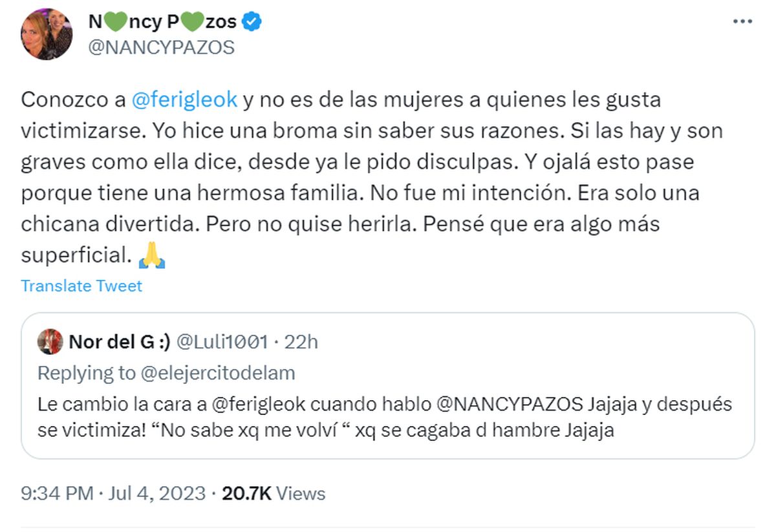Open the Nor del G avatar in quoted tweet
This screenshot has width=776, height=532.
click(50, 342)
